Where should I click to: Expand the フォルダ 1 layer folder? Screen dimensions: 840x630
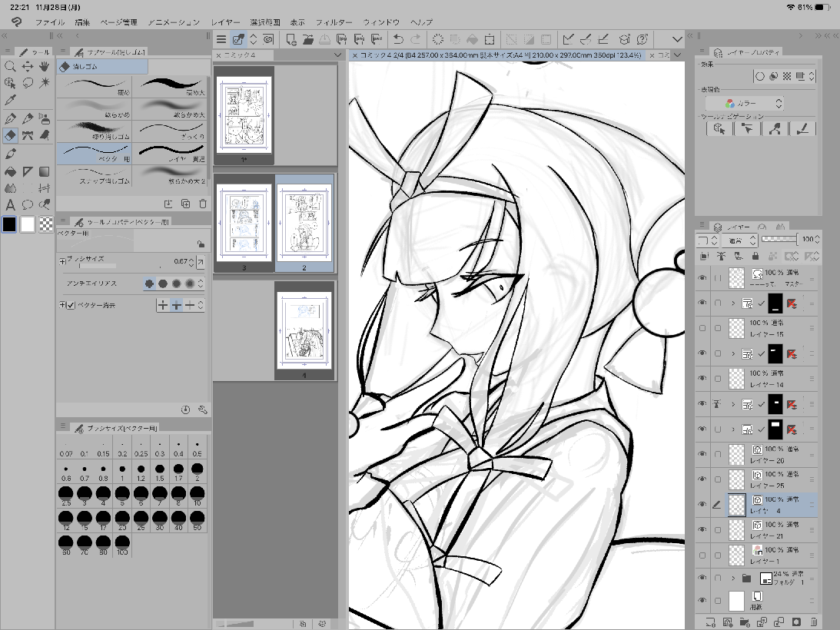[732, 578]
